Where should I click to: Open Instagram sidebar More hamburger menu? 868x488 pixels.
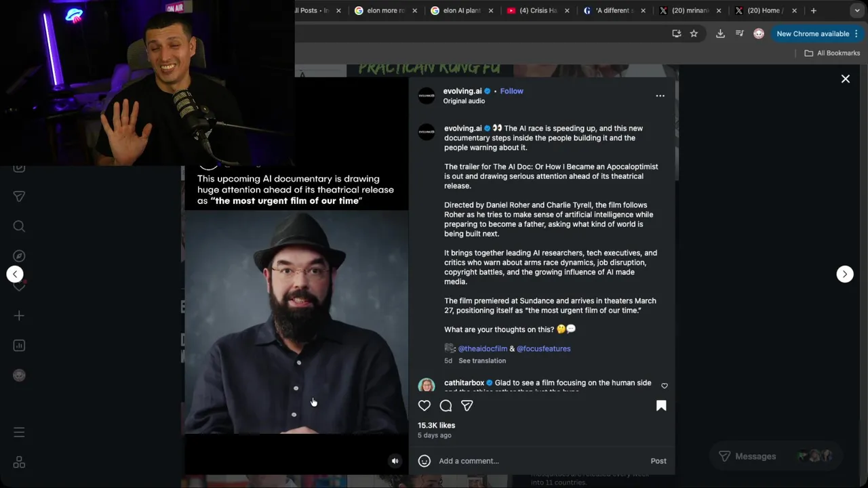pyautogui.click(x=19, y=432)
